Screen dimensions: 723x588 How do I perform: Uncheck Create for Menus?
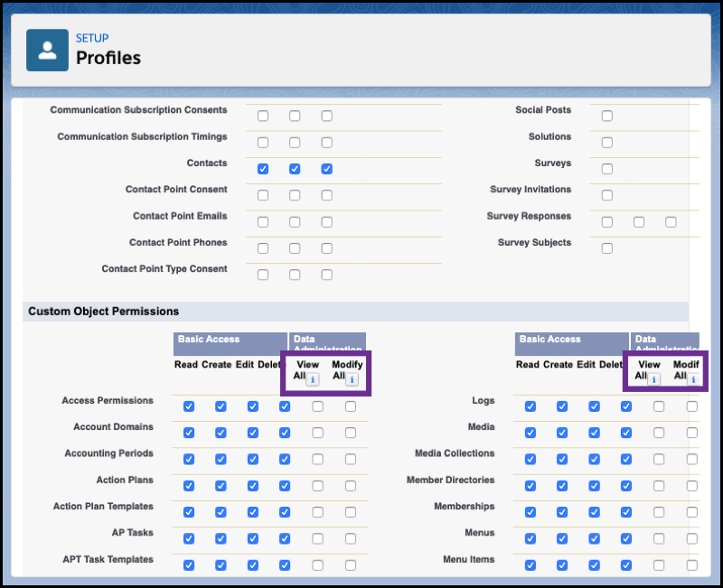[562, 538]
